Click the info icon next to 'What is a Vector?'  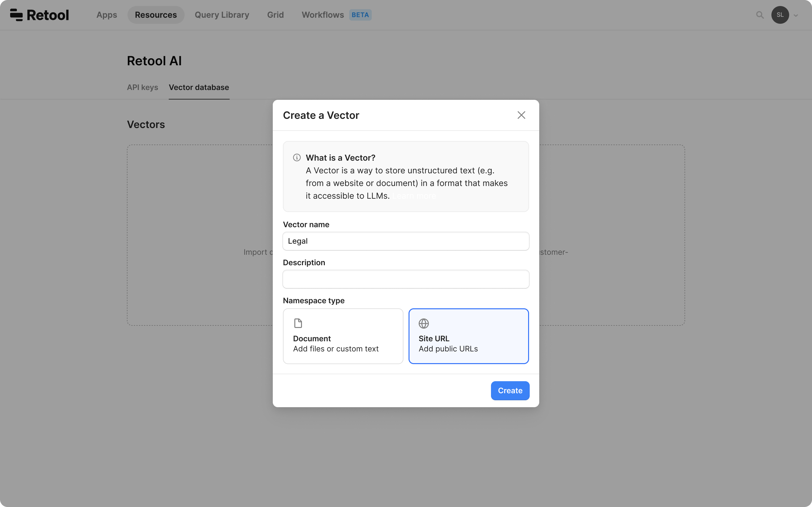(x=297, y=157)
